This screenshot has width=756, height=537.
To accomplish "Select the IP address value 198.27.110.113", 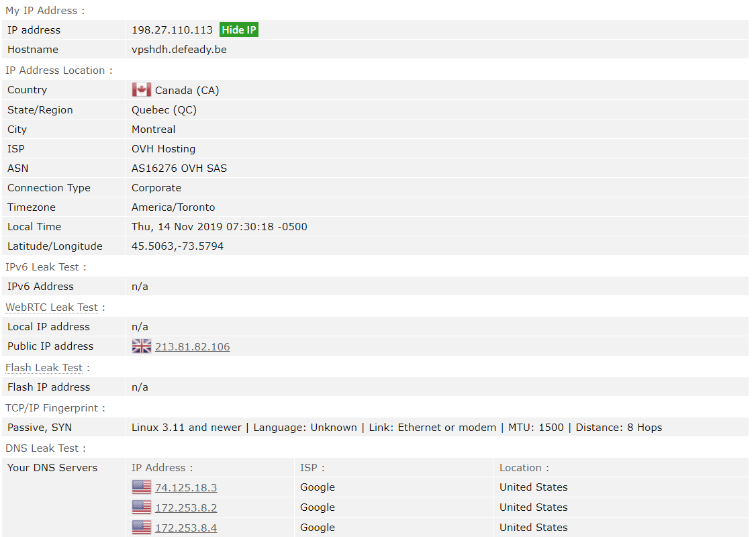I will click(172, 30).
